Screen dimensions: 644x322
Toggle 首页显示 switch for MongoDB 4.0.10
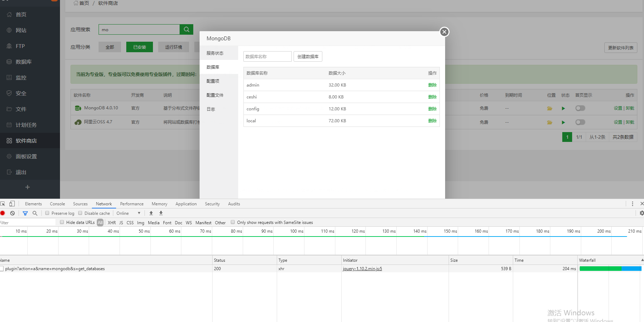point(580,108)
